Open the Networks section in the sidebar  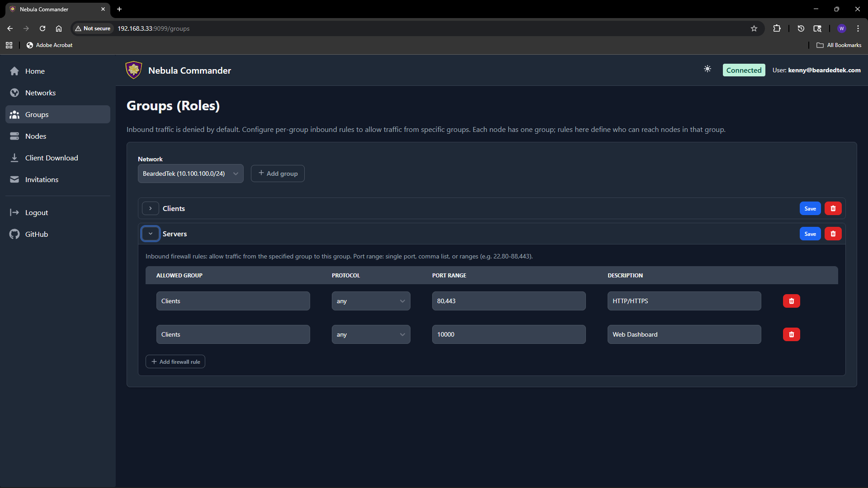tap(40, 93)
